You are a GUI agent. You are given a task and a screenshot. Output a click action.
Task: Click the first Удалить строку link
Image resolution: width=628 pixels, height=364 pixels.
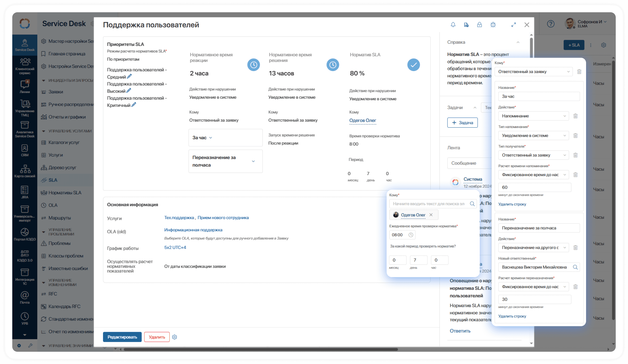[x=512, y=204]
